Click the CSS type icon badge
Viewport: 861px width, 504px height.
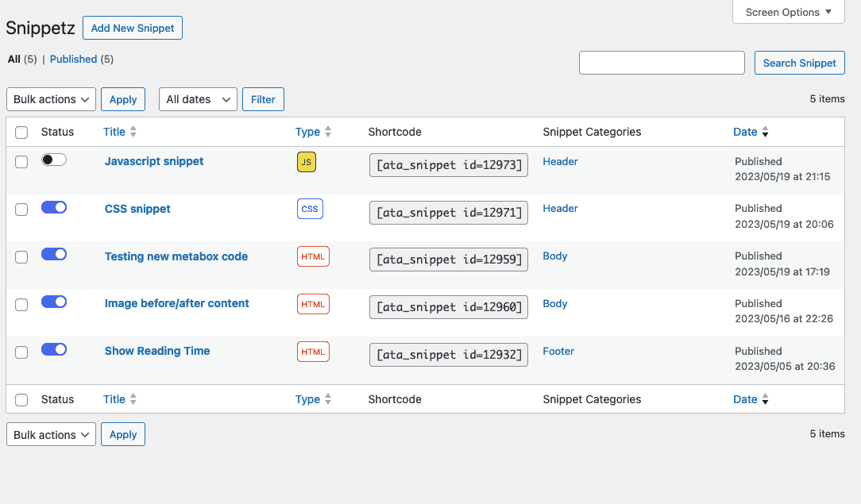310,209
